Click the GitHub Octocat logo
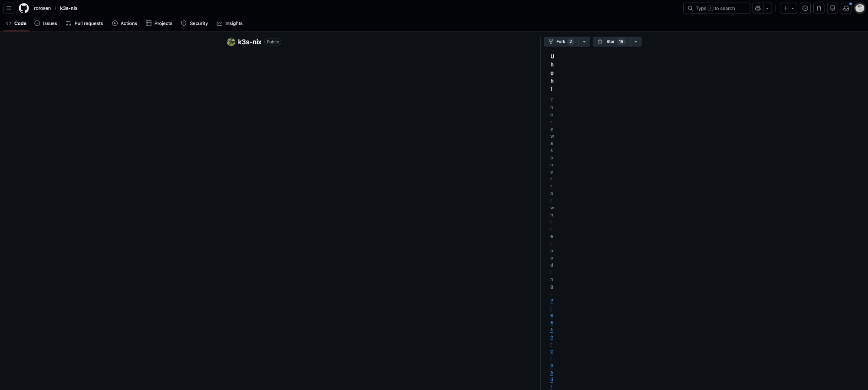This screenshot has width=868, height=390. 24,8
